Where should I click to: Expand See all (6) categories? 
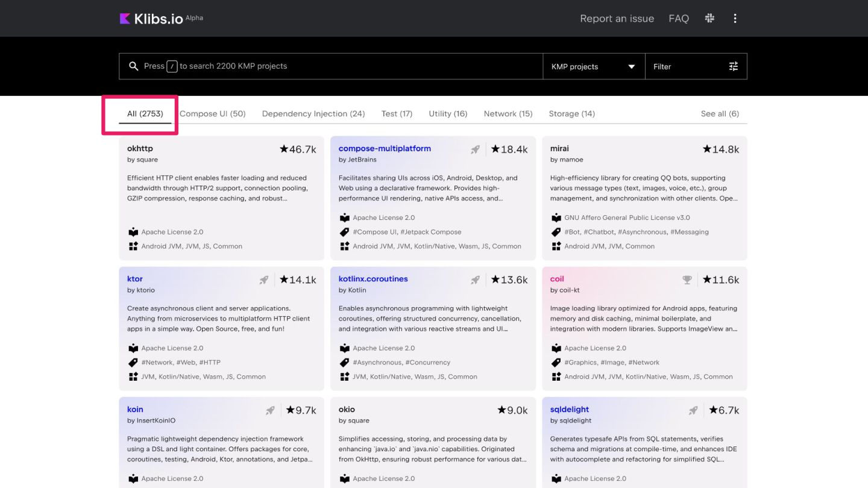(x=720, y=114)
